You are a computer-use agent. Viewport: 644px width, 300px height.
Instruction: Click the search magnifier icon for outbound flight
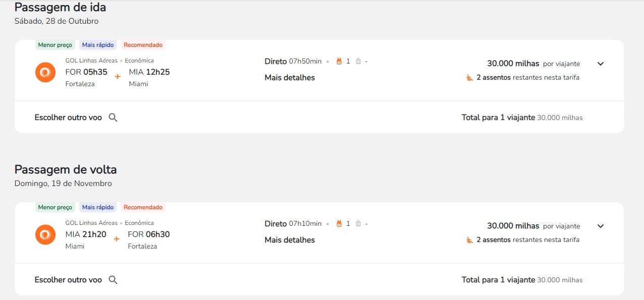113,117
